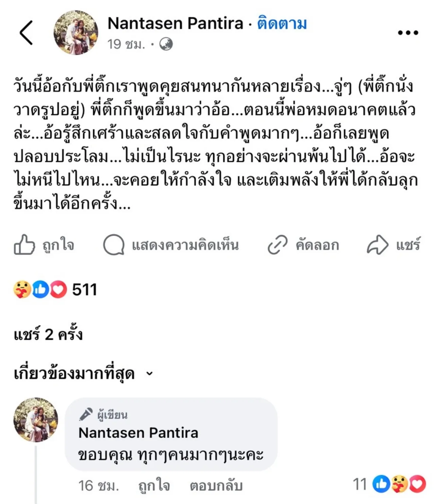The image size is (435, 504).
Task: Open Nantasen Pantira name in post header
Action: point(175,23)
